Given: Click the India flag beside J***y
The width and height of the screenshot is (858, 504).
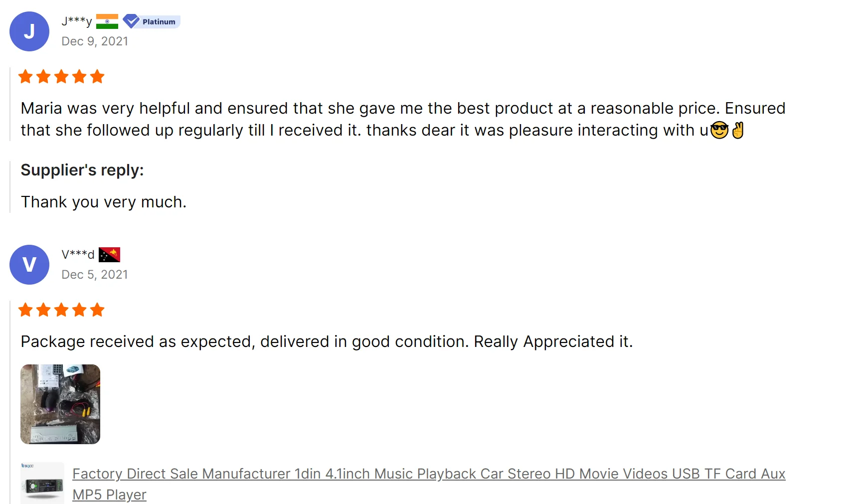Looking at the screenshot, I should click(x=107, y=21).
